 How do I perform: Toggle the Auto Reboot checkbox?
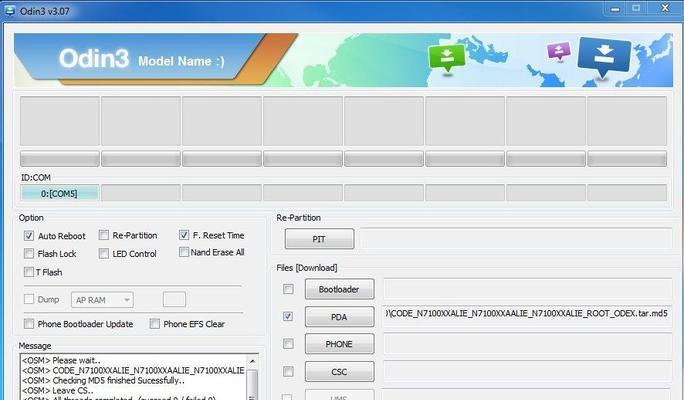click(x=29, y=236)
